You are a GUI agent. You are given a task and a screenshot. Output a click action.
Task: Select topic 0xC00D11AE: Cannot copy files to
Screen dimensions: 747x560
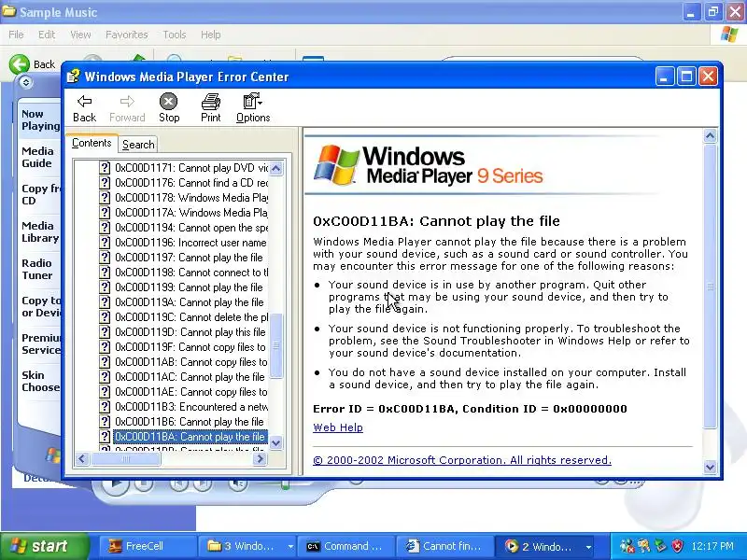tap(191, 391)
